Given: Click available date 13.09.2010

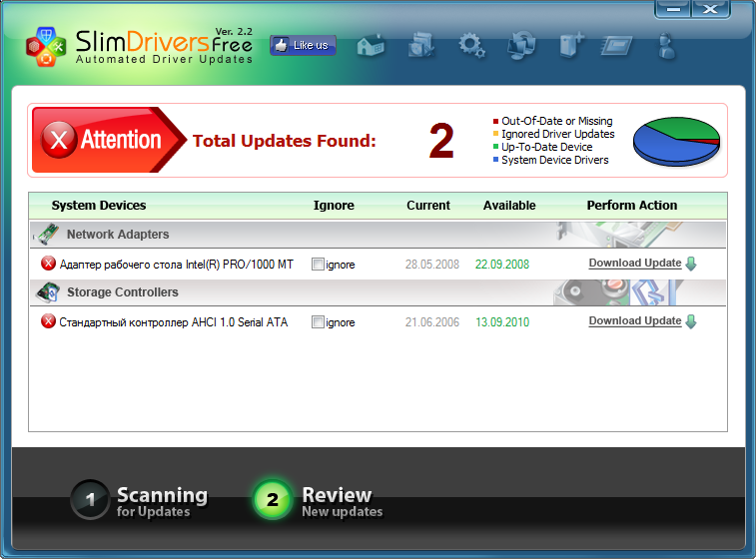Looking at the screenshot, I should pyautogui.click(x=502, y=321).
